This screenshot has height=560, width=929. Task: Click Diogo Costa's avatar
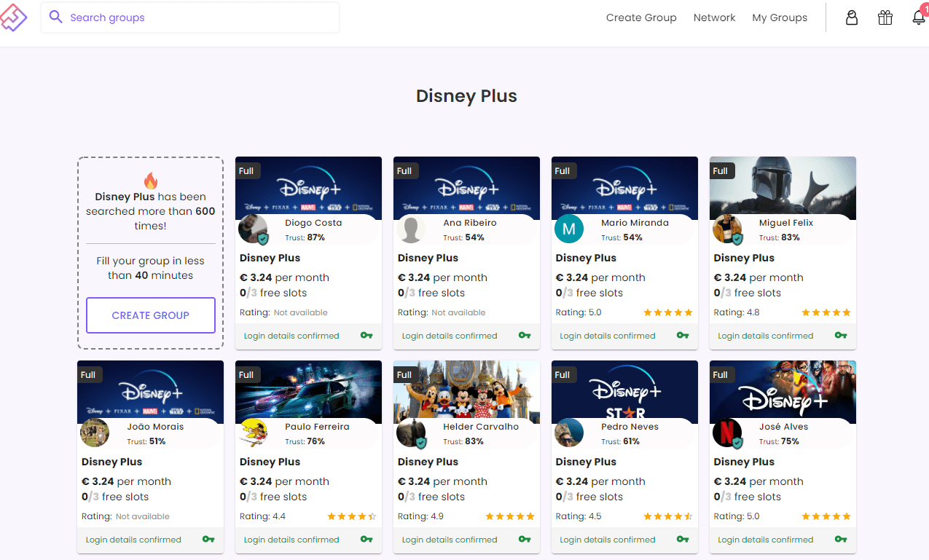coord(253,229)
